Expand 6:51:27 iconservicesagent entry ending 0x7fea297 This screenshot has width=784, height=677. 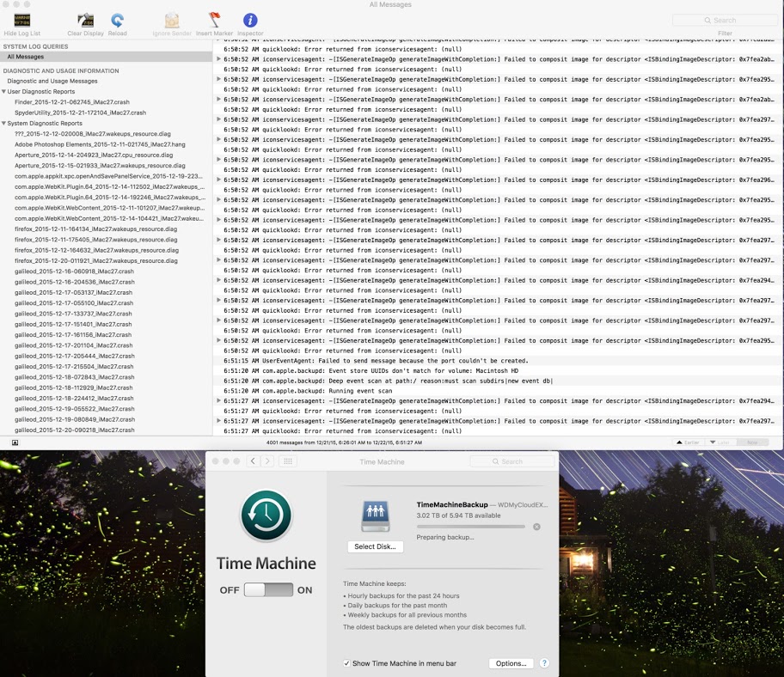click(218, 421)
